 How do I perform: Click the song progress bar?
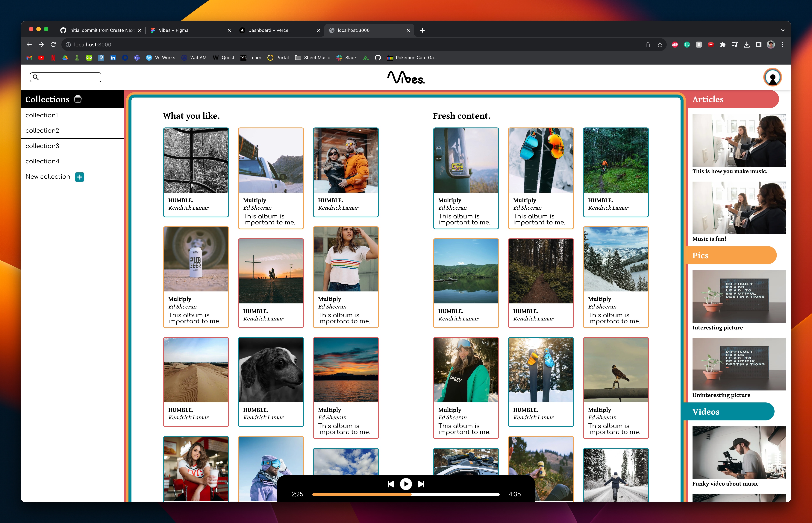(x=406, y=495)
